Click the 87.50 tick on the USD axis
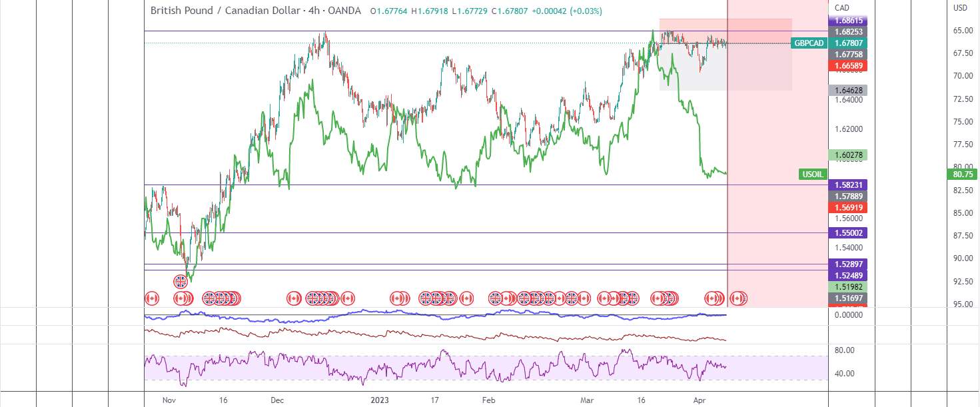Viewport: 980px width, 407px height. pos(962,235)
